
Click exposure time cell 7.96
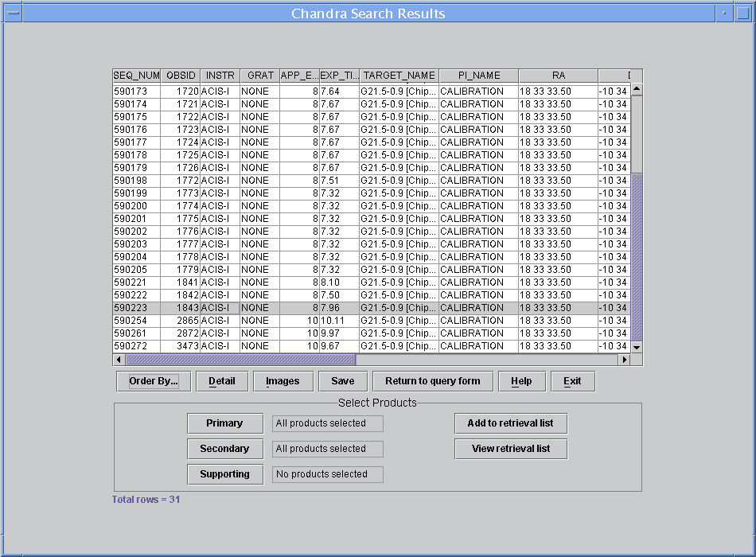click(340, 308)
